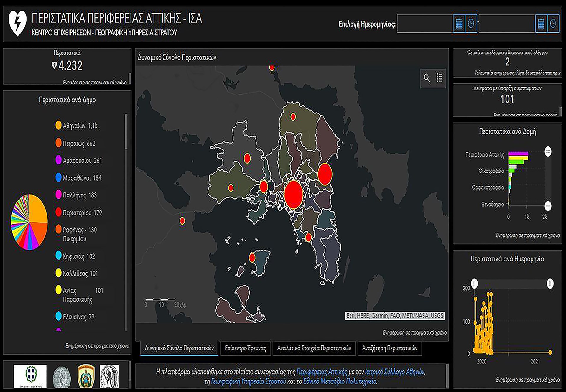The image size is (566, 392).
Task: Open the map legend list icon
Action: [440, 78]
